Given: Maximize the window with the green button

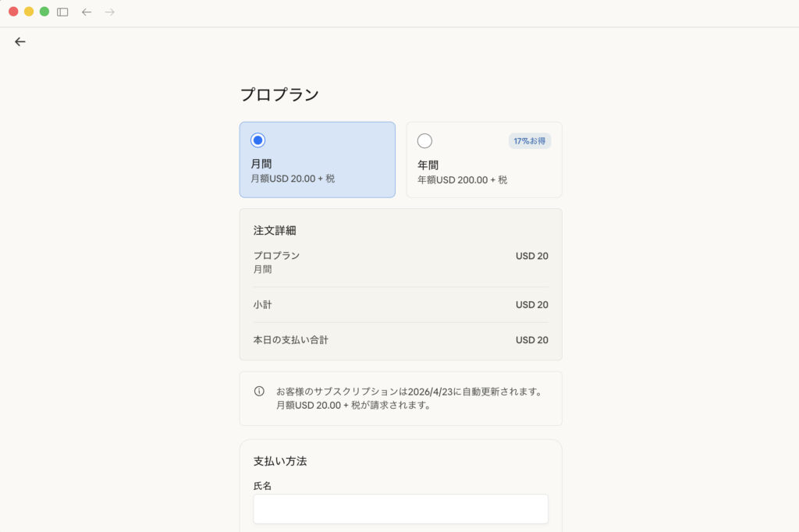Looking at the screenshot, I should pyautogui.click(x=44, y=12).
